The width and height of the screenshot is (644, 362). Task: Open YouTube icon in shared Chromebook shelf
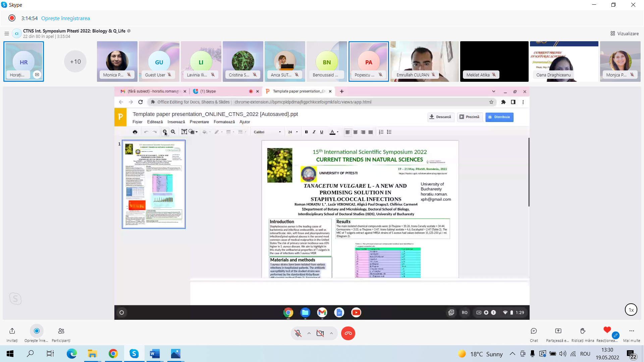tap(356, 312)
